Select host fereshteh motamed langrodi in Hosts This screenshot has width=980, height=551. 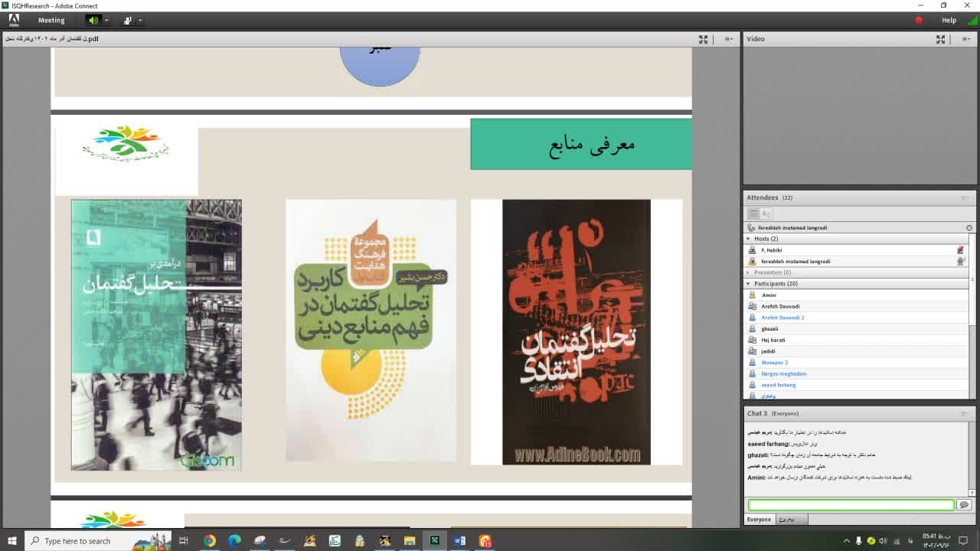856,262
